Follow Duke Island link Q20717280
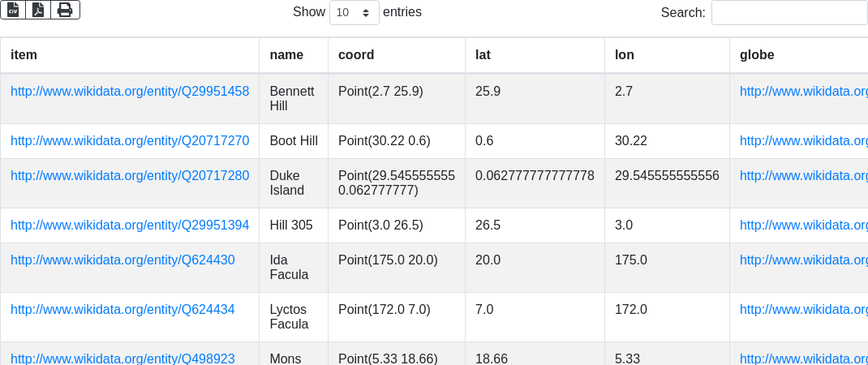The height and width of the screenshot is (365, 868). [130, 175]
